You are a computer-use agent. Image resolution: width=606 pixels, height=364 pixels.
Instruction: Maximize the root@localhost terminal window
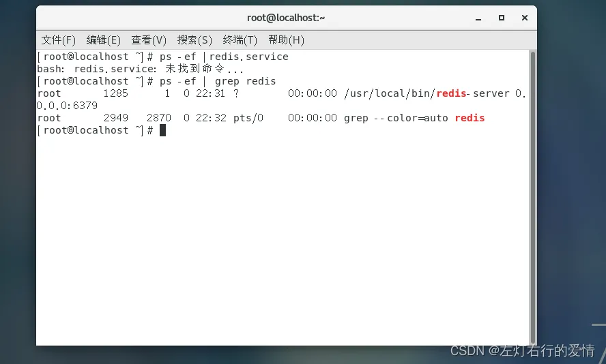tap(502, 18)
